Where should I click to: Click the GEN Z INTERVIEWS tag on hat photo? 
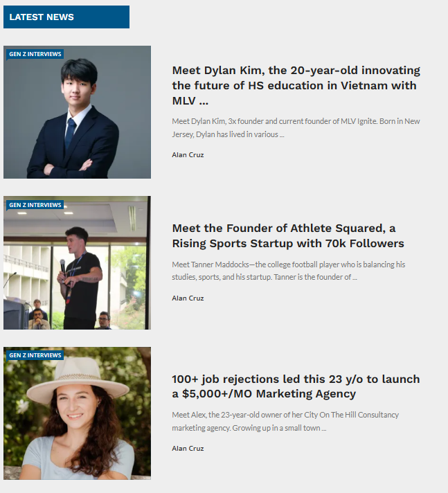click(35, 355)
